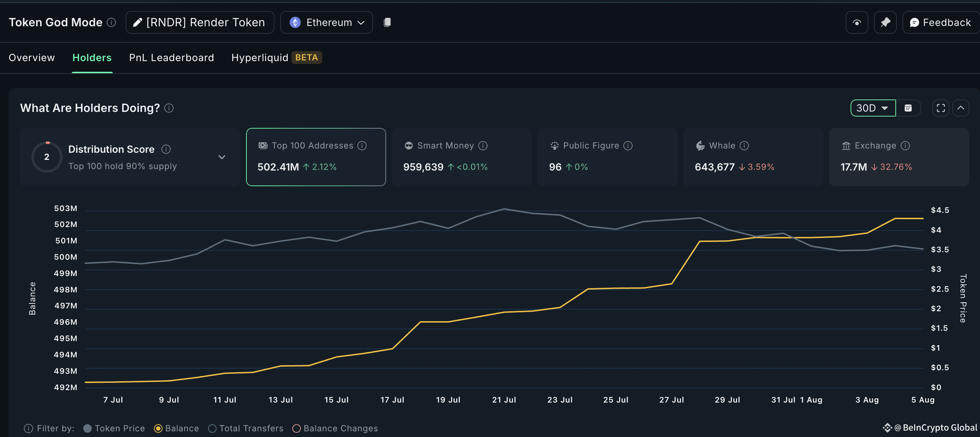Click the Smart Money info icon
Screen dimensions: 980x437
483,146
